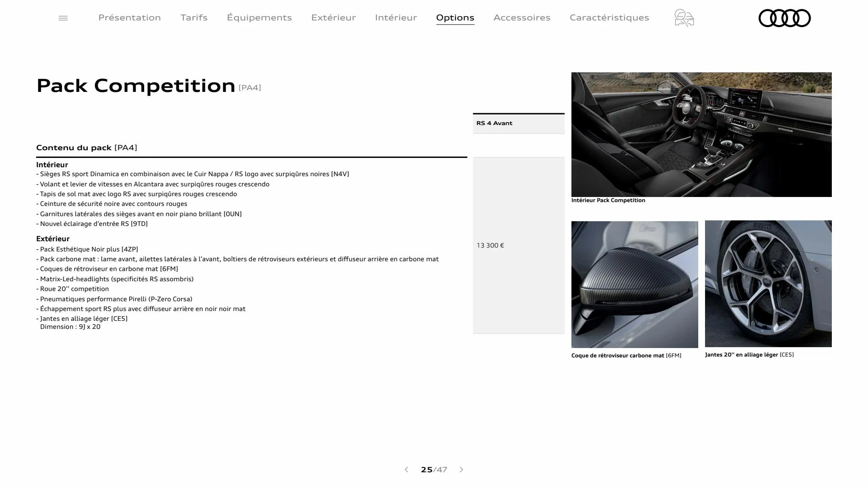
Task: Click the next page navigation arrow
Action: coord(461,470)
